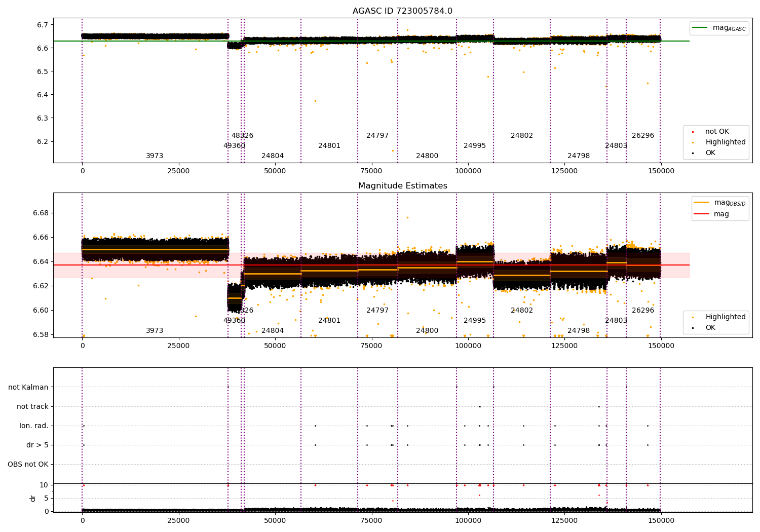Image resolution: width=760 pixels, height=532 pixels.
Task: Click the 6.64 y-axis tick label
Action: 41,261
